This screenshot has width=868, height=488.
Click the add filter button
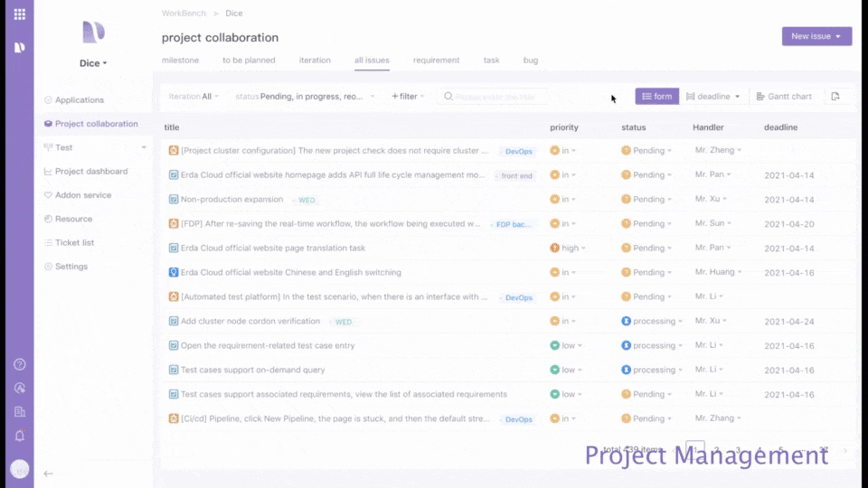pyautogui.click(x=408, y=97)
